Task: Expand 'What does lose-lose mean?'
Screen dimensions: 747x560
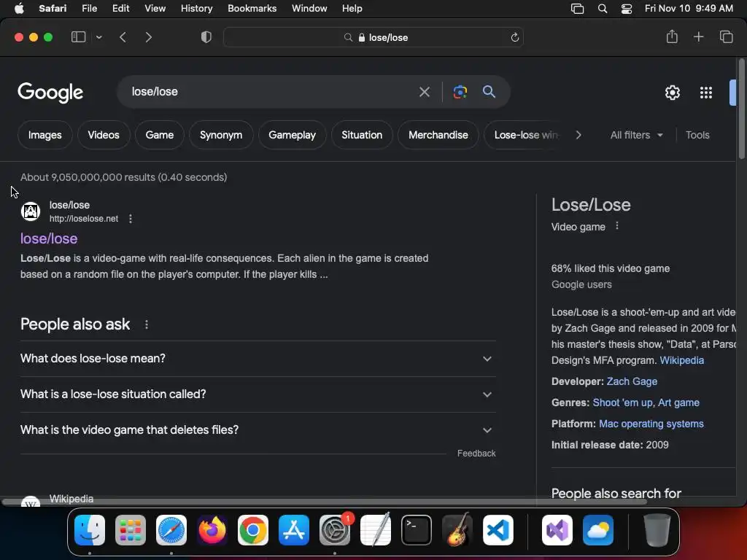Action: (258, 359)
